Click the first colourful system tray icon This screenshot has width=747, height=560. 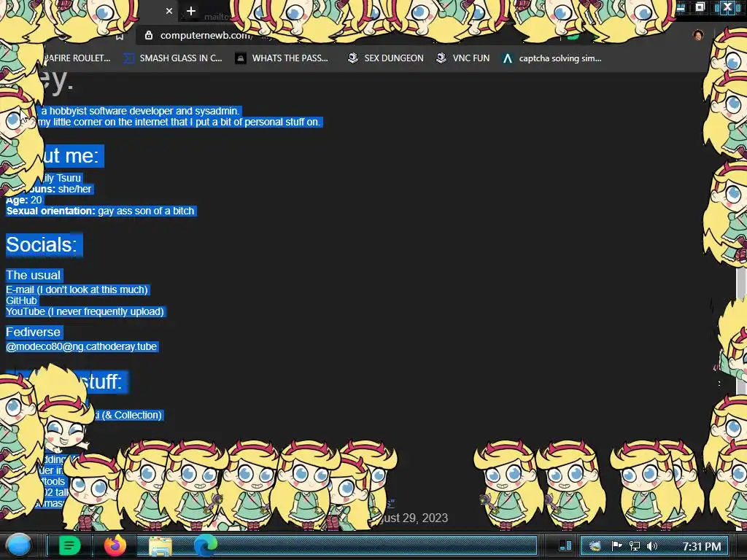point(595,546)
